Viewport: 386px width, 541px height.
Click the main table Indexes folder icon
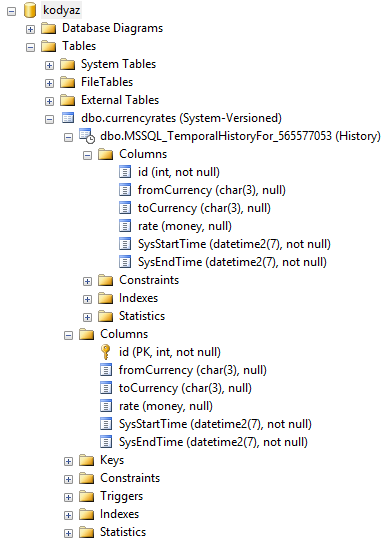(87, 514)
